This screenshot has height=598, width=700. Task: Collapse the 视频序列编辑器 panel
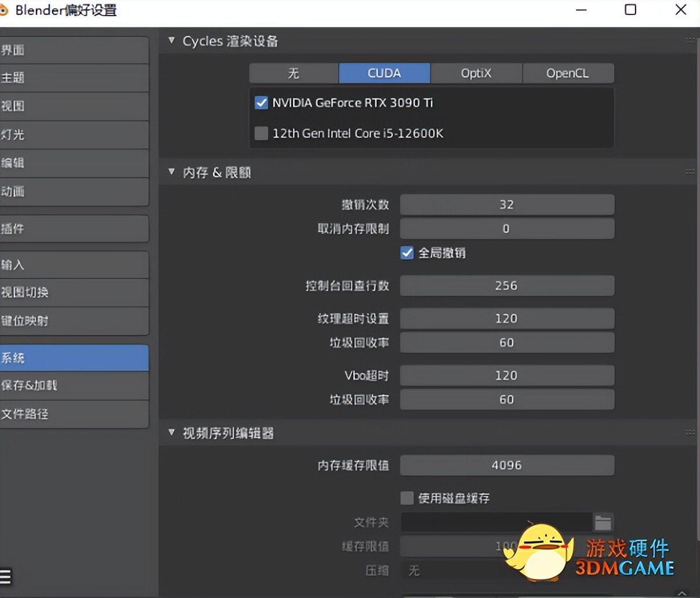pos(172,432)
